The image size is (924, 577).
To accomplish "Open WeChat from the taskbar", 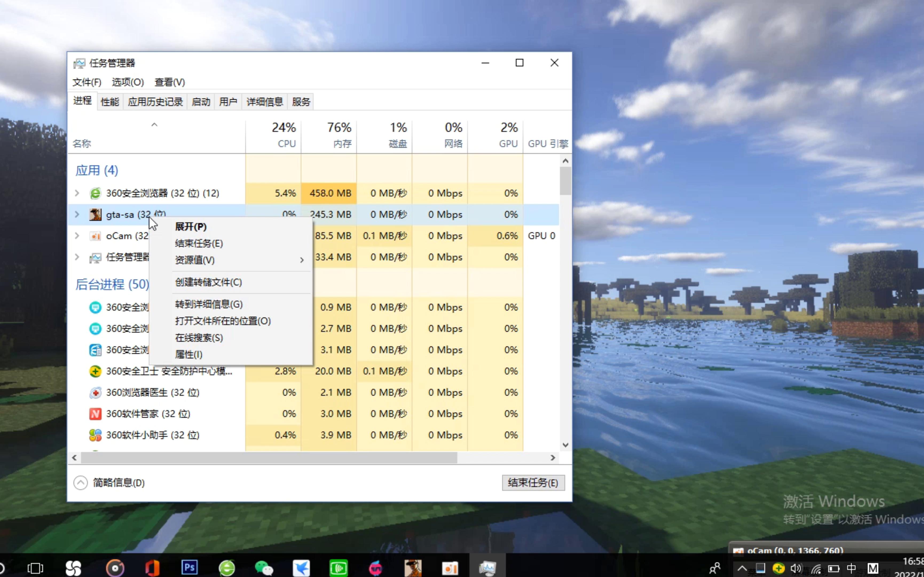I will pos(264,567).
